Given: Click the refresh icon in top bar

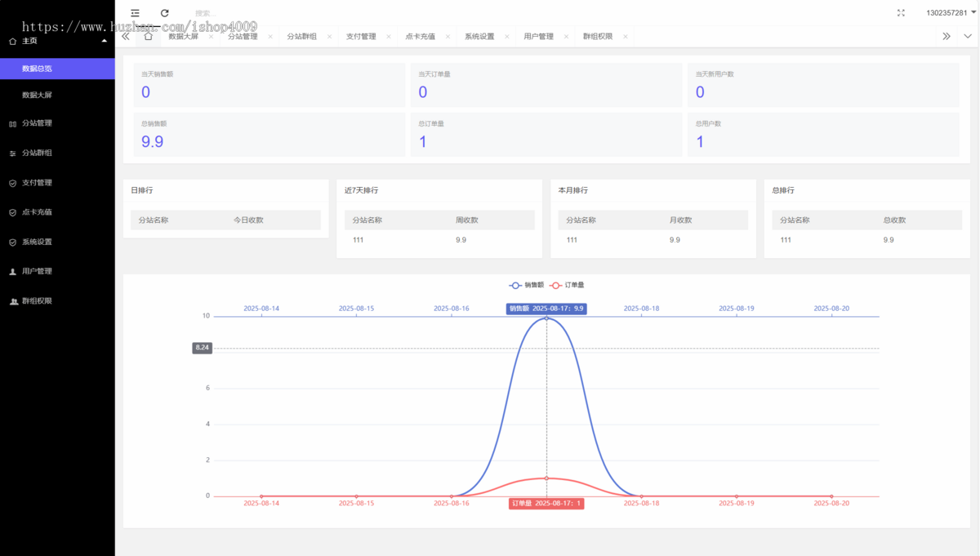Looking at the screenshot, I should coord(165,13).
